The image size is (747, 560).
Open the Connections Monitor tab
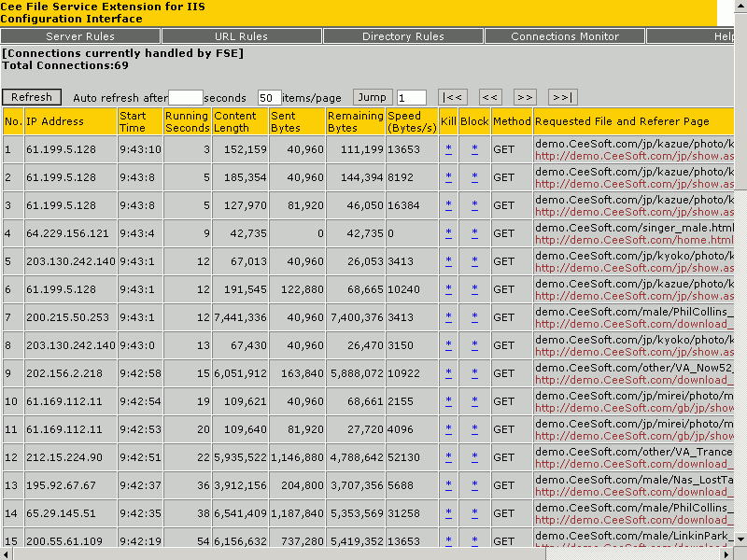tap(565, 36)
